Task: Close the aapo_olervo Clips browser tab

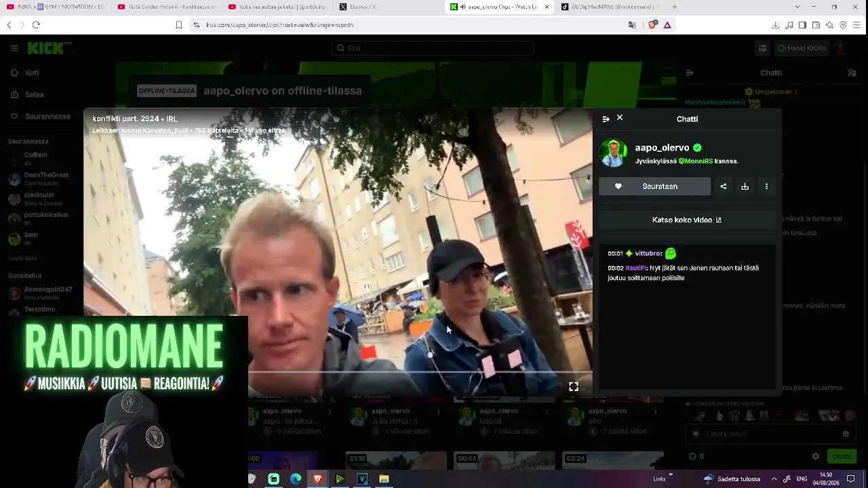Action: pos(547,7)
